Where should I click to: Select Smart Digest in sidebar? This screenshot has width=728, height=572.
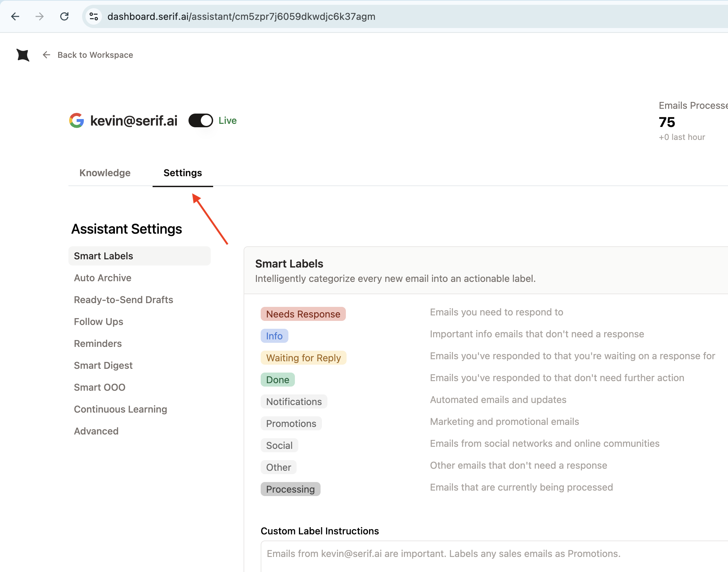coord(103,365)
